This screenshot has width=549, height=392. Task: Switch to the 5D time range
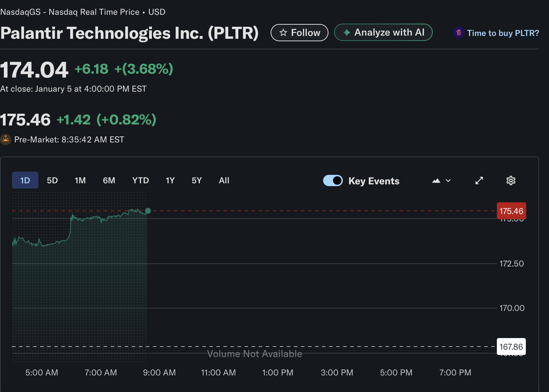[52, 180]
